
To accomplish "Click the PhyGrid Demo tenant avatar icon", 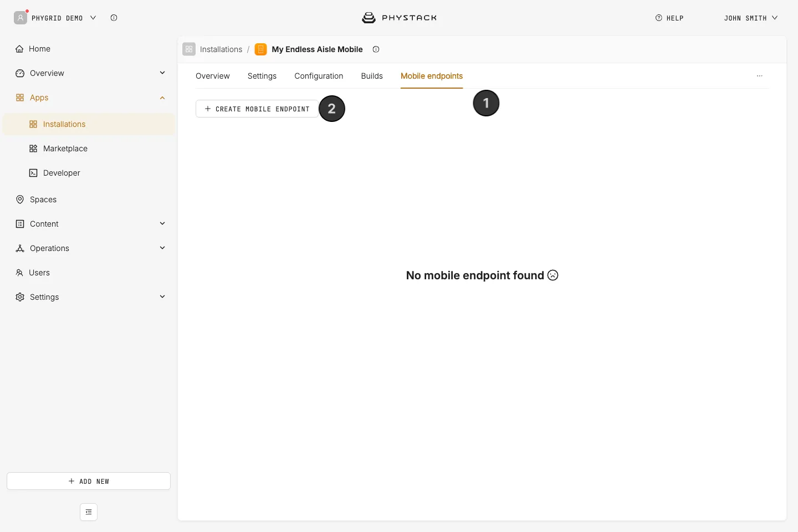I will click(x=21, y=18).
